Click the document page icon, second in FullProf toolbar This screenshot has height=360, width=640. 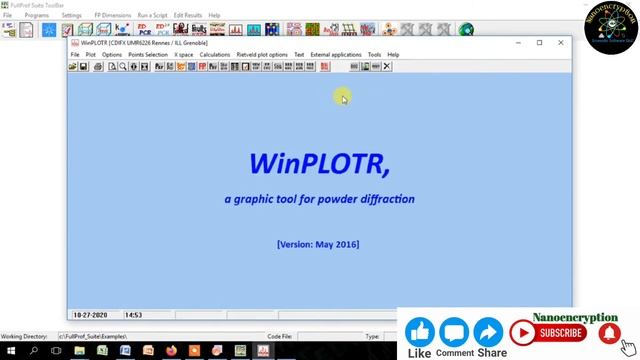click(26, 29)
